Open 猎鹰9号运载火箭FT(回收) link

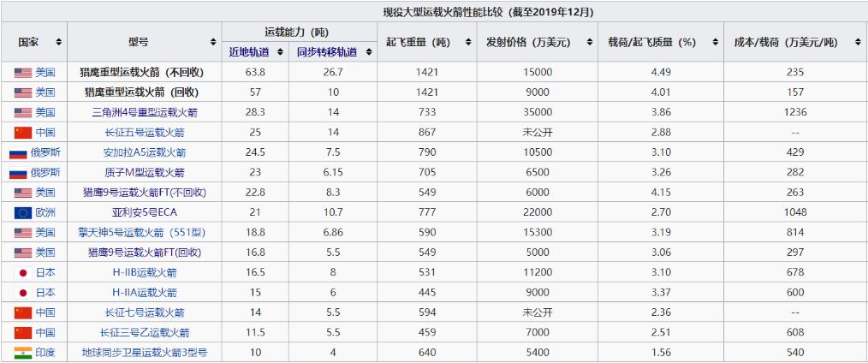pyautogui.click(x=145, y=253)
